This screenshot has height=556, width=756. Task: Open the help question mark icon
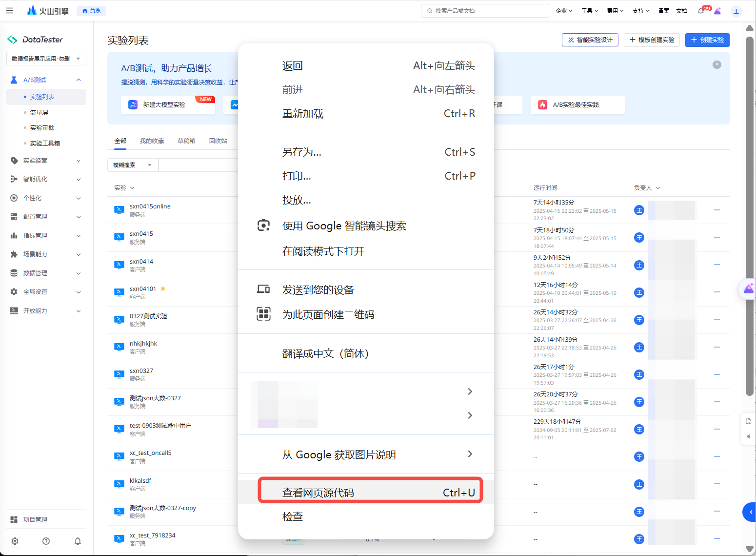[46, 541]
